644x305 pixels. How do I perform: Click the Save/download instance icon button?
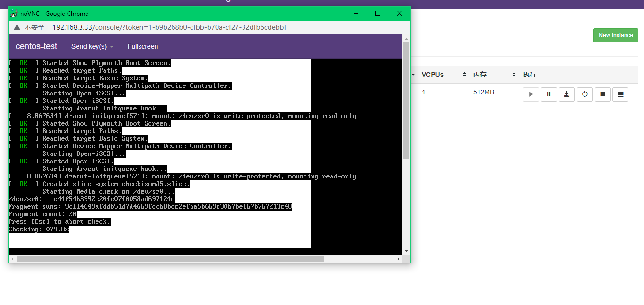click(x=566, y=94)
